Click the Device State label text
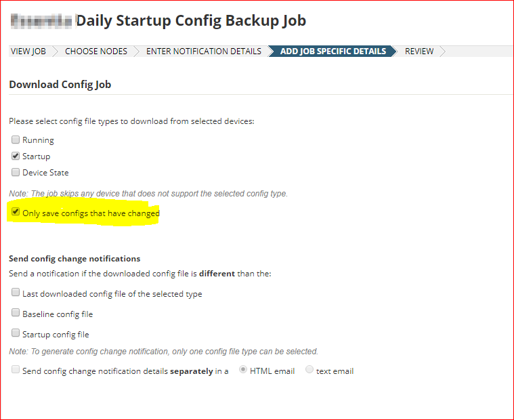514x420 pixels. 45,173
